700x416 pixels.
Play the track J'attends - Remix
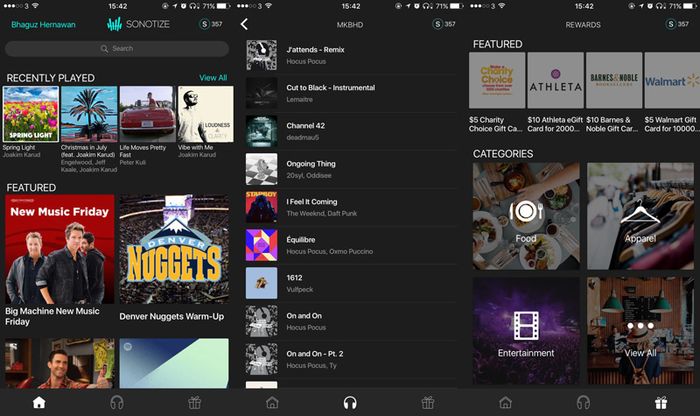pyautogui.click(x=350, y=55)
